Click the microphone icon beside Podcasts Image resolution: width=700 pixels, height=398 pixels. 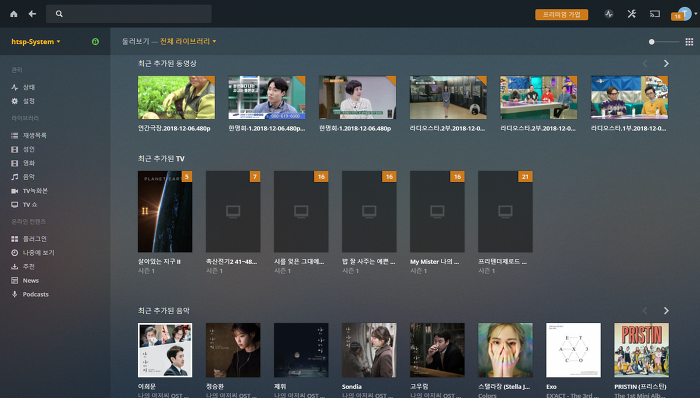(15, 294)
